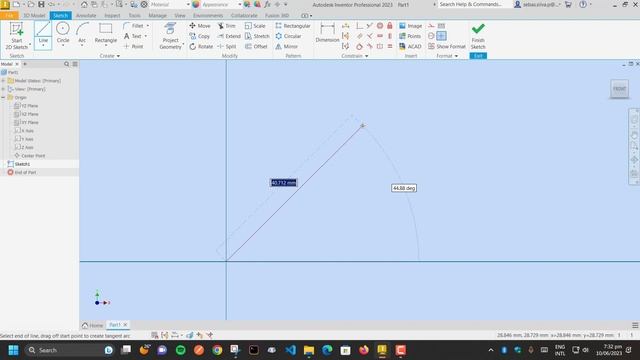Image resolution: width=640 pixels, height=360 pixels.
Task: Switch to the 3D Model tab
Action: point(34,16)
